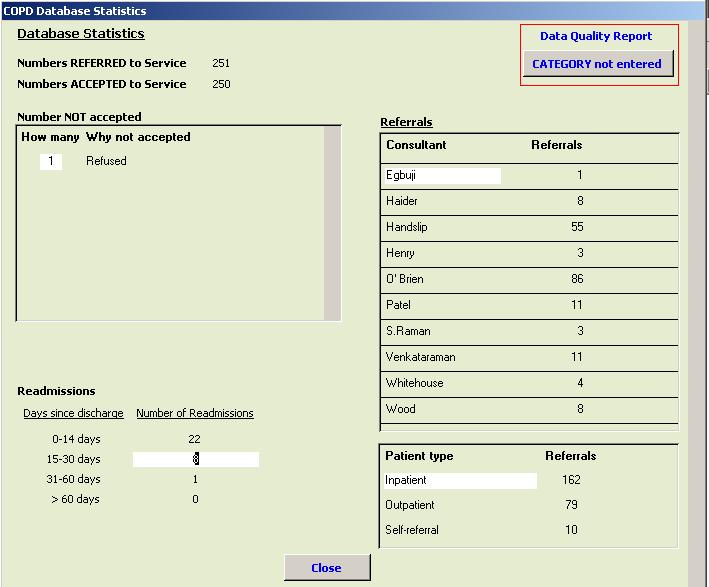Click the 31-60 days readmissions value 1

coord(195,479)
